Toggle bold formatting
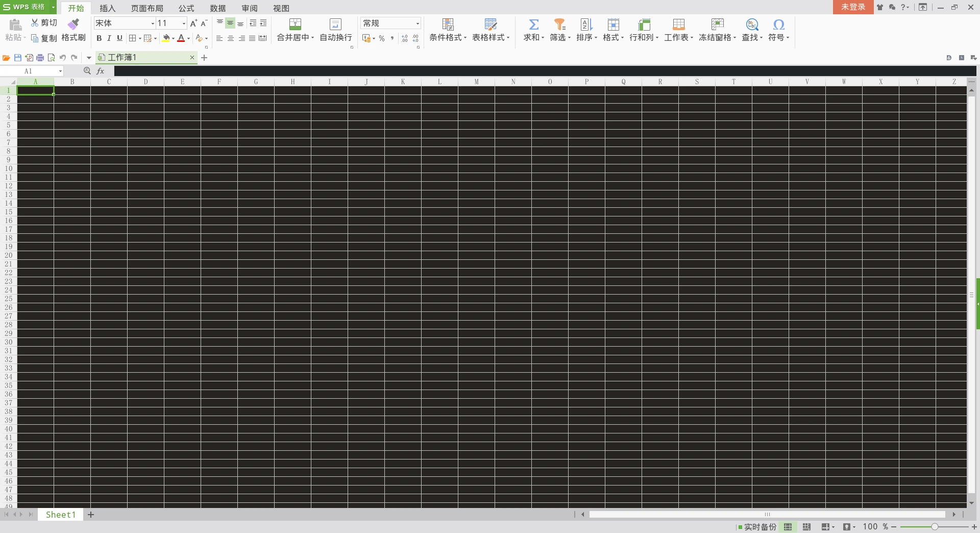 99,38
